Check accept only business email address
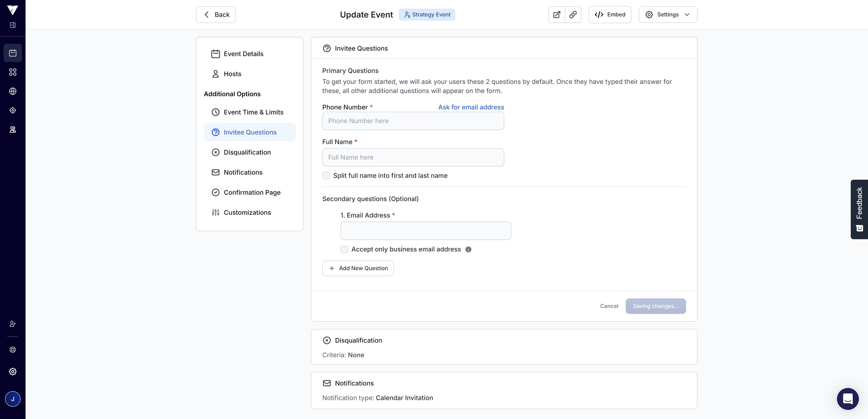This screenshot has width=868, height=419. click(344, 249)
